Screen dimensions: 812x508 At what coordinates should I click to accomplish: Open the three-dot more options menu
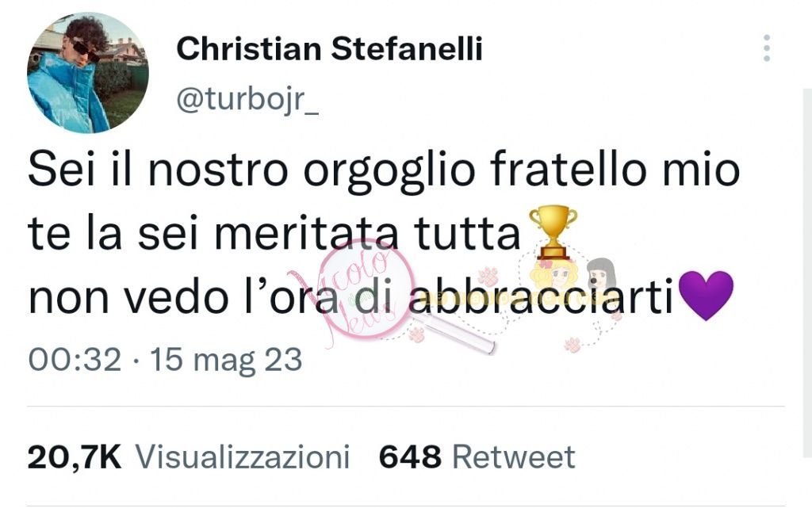coord(767,48)
